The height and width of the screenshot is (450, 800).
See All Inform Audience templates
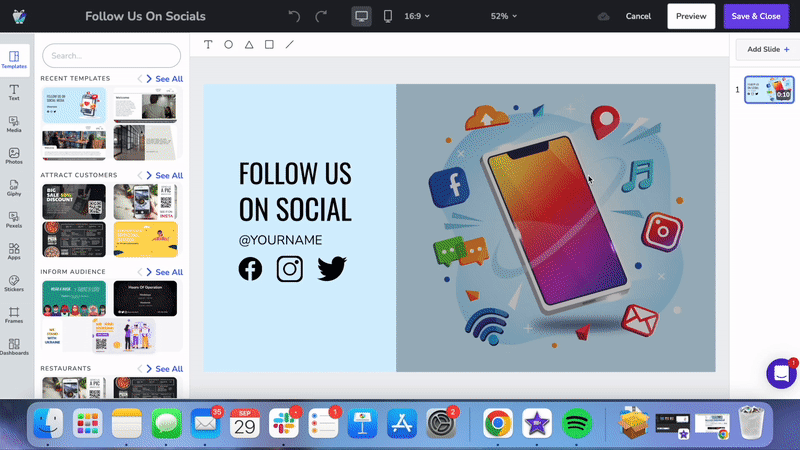tap(169, 272)
